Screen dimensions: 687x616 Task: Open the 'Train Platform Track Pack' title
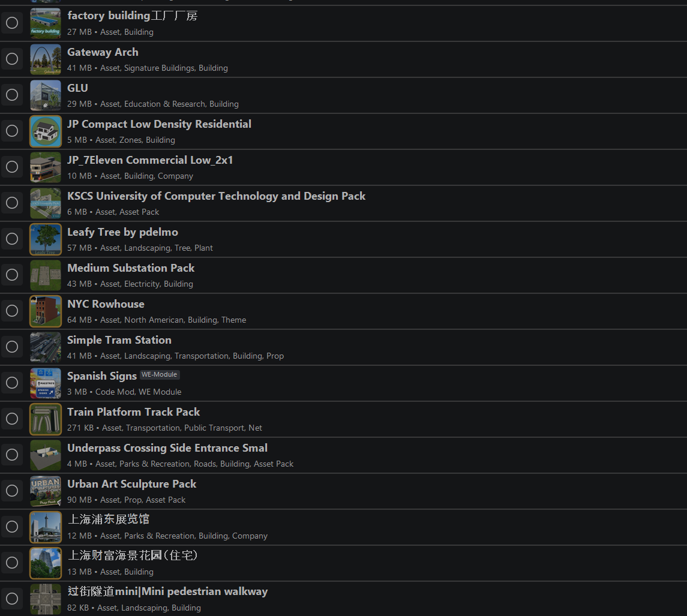tap(133, 412)
